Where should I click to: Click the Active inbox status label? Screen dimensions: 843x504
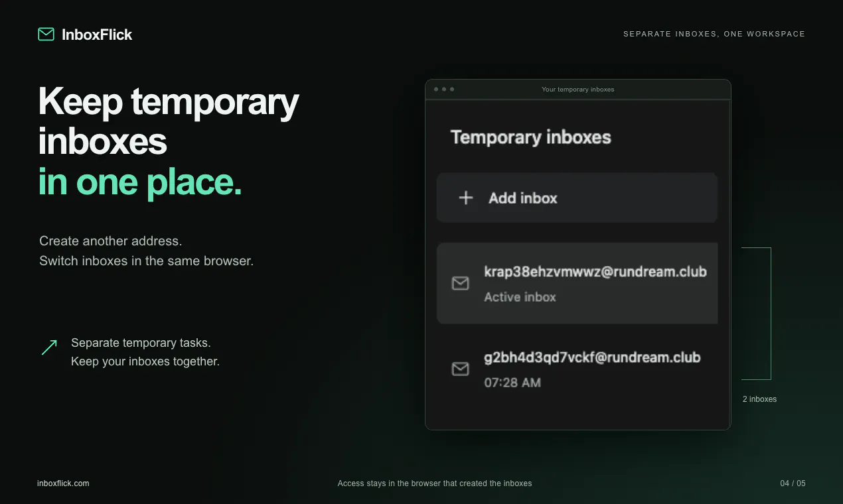point(520,297)
